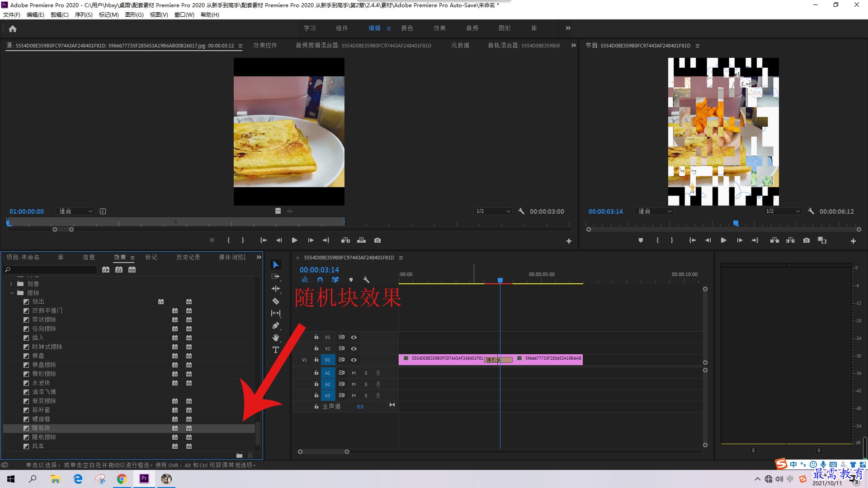The image size is (868, 488).
Task: Select the Razor tool
Action: coord(276,301)
